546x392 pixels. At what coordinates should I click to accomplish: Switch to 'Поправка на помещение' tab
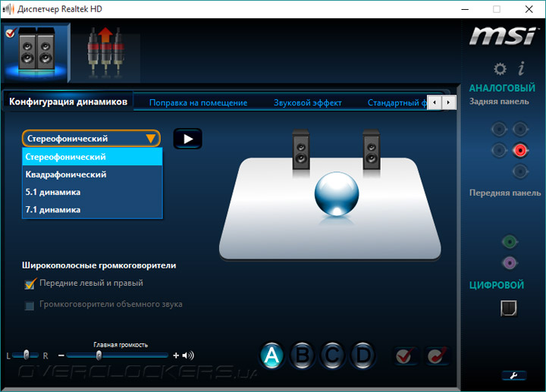(198, 102)
